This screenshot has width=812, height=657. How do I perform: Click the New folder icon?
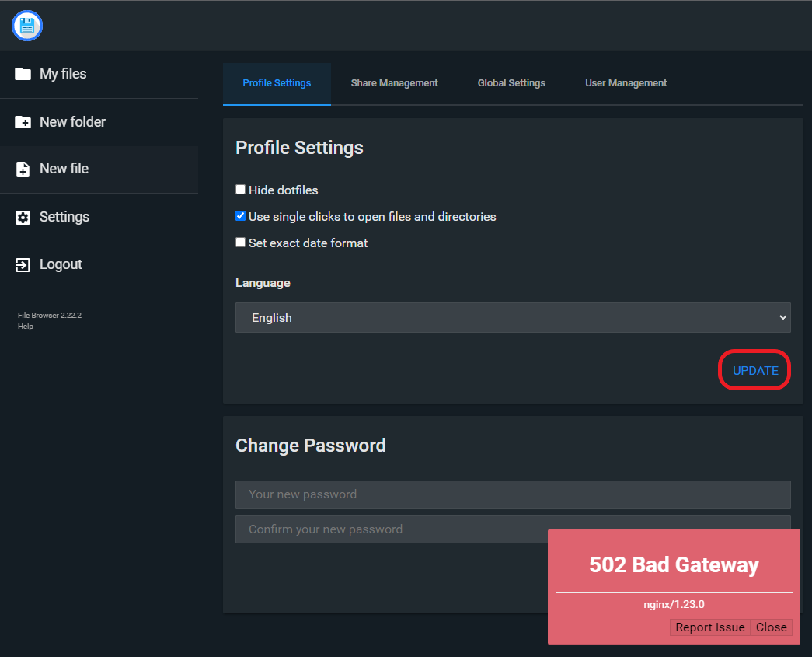21,121
